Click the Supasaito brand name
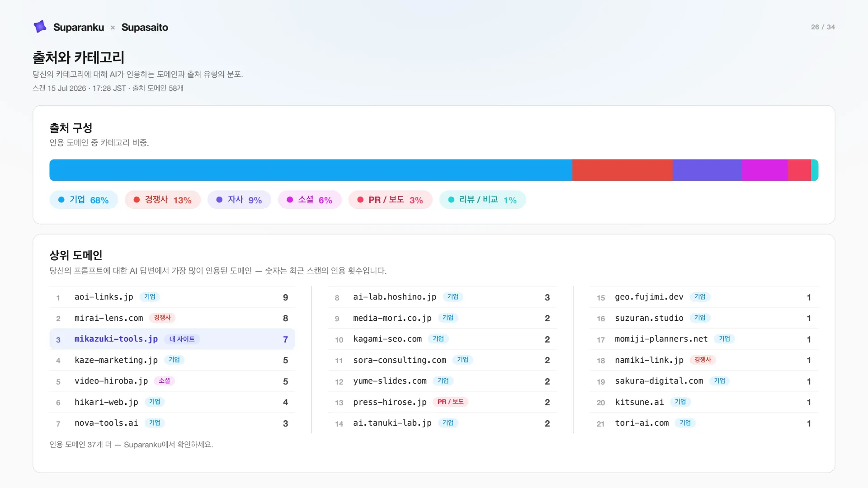Image resolution: width=868 pixels, height=488 pixels. point(145,27)
